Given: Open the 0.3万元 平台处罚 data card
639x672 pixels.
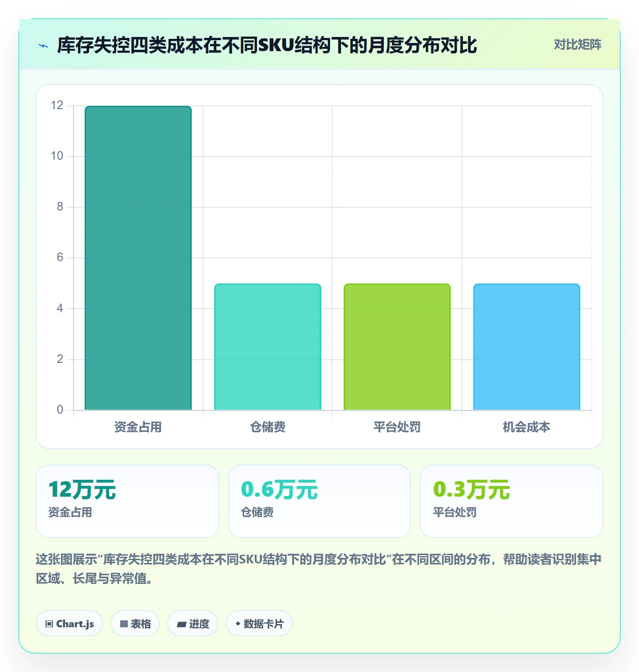Looking at the screenshot, I should 512,501.
